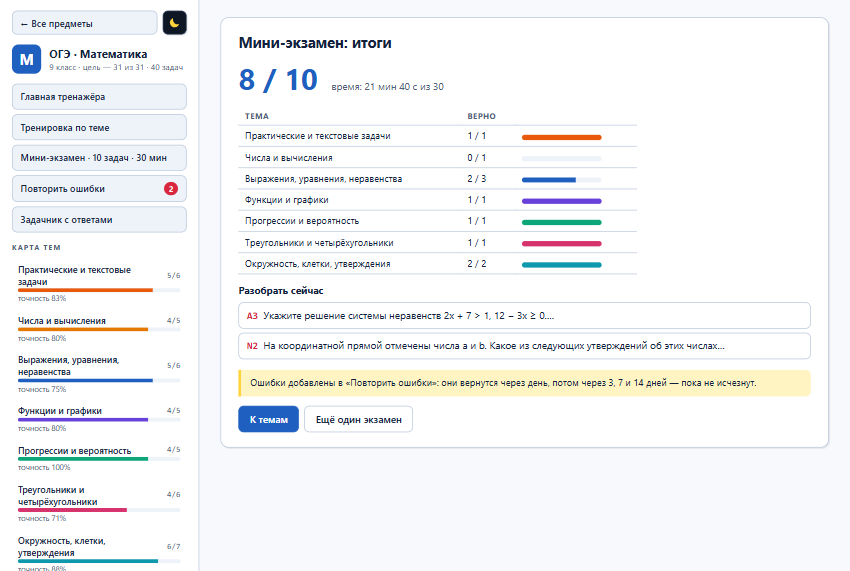Click the КАРТА ТЕМ sidebar heading
The width and height of the screenshot is (850, 571).
(x=36, y=247)
